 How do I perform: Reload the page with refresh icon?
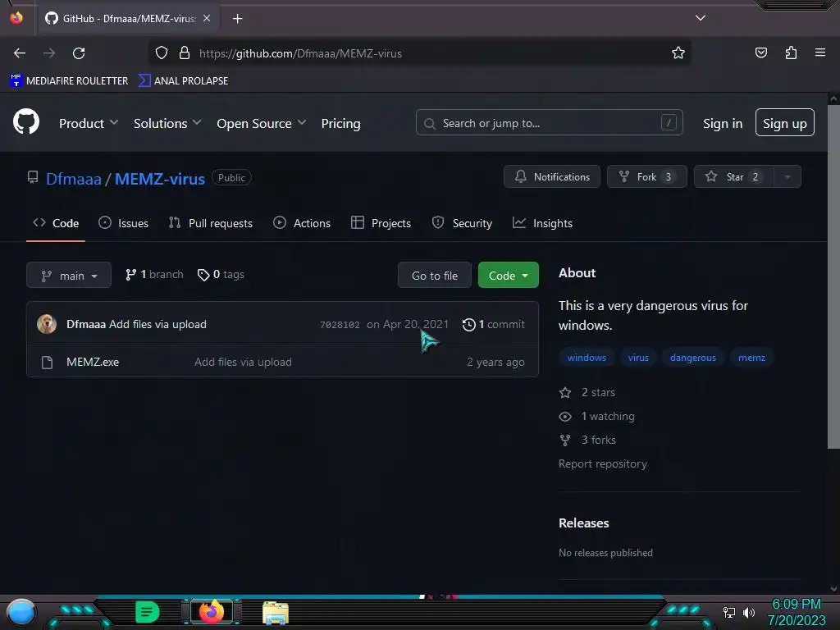click(79, 53)
